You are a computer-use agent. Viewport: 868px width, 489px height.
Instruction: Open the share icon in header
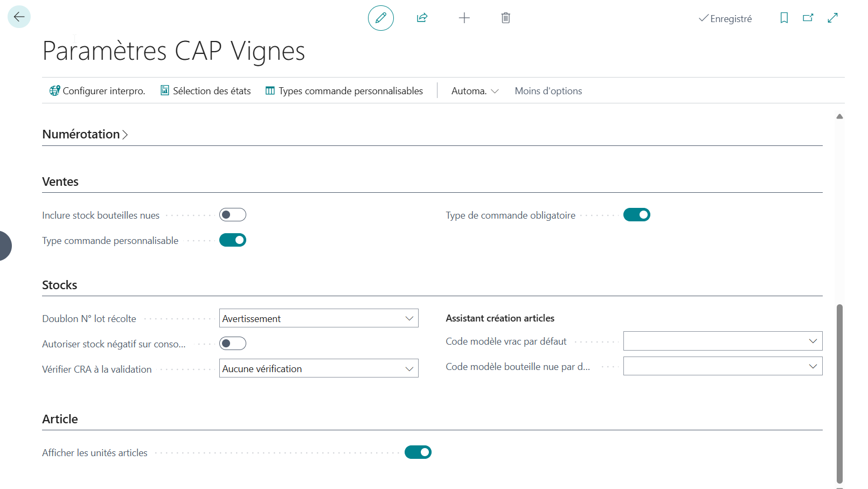click(422, 18)
